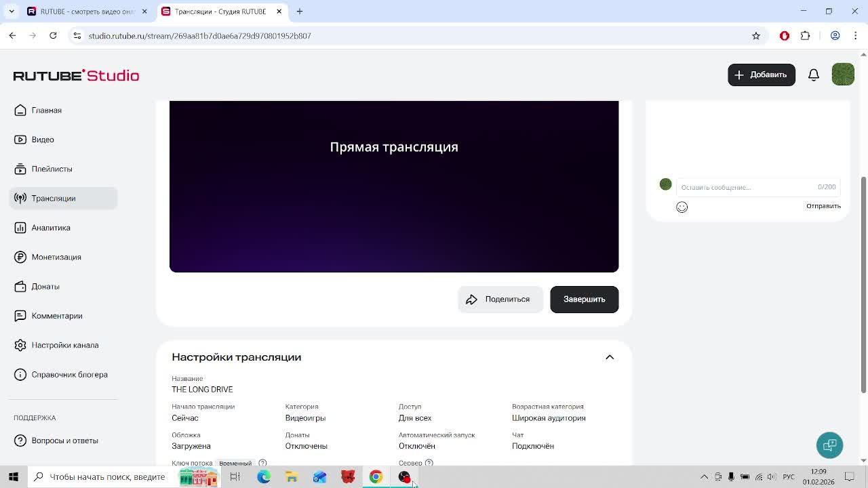Bookmark this page with the star

click(x=756, y=36)
